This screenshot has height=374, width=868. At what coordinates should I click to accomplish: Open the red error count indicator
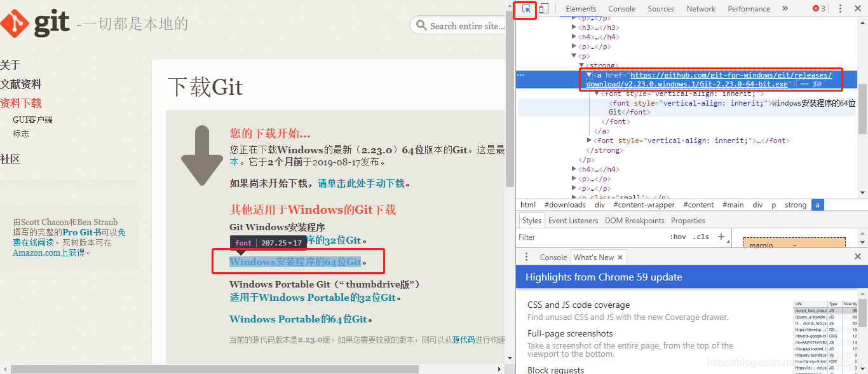pyautogui.click(x=819, y=9)
